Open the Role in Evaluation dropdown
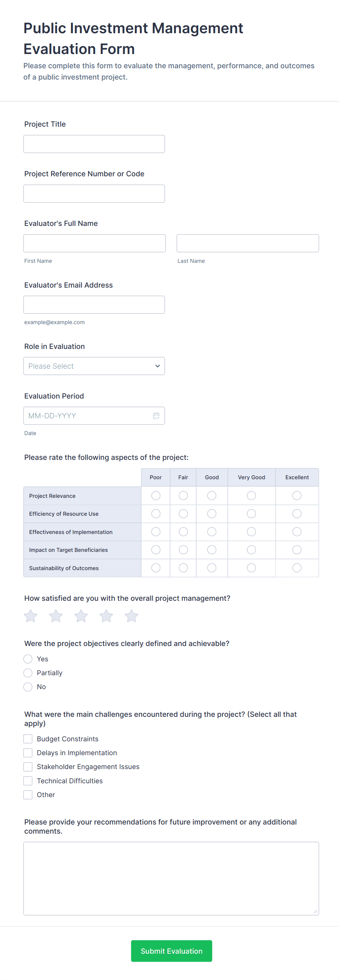 94,366
